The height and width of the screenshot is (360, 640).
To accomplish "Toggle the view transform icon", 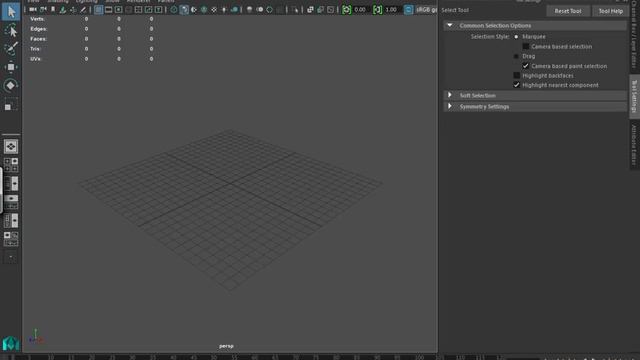I will [408, 9].
